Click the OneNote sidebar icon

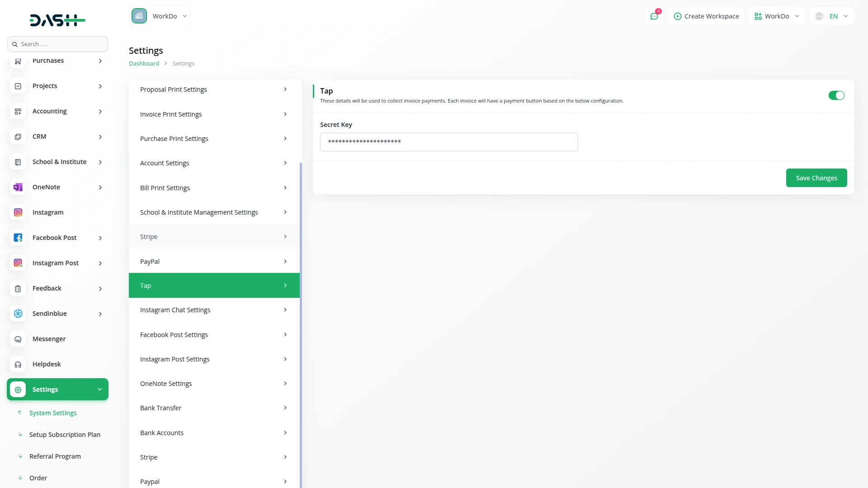pyautogui.click(x=18, y=187)
